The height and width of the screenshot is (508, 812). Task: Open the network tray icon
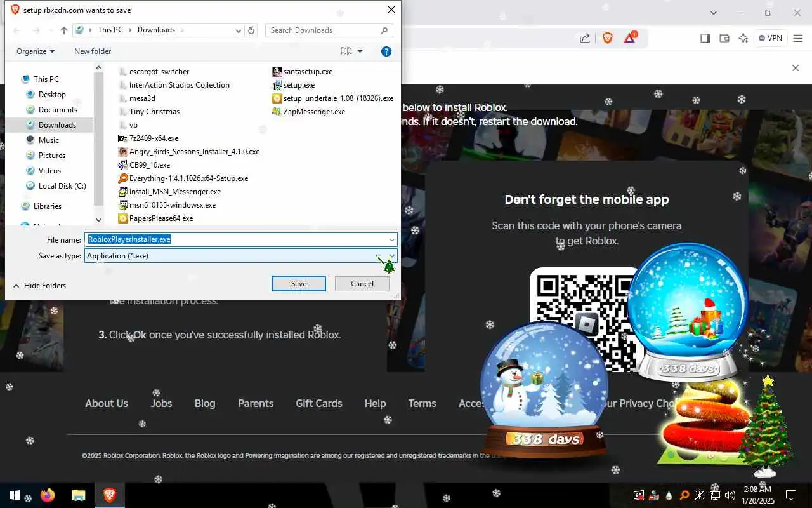pos(715,495)
